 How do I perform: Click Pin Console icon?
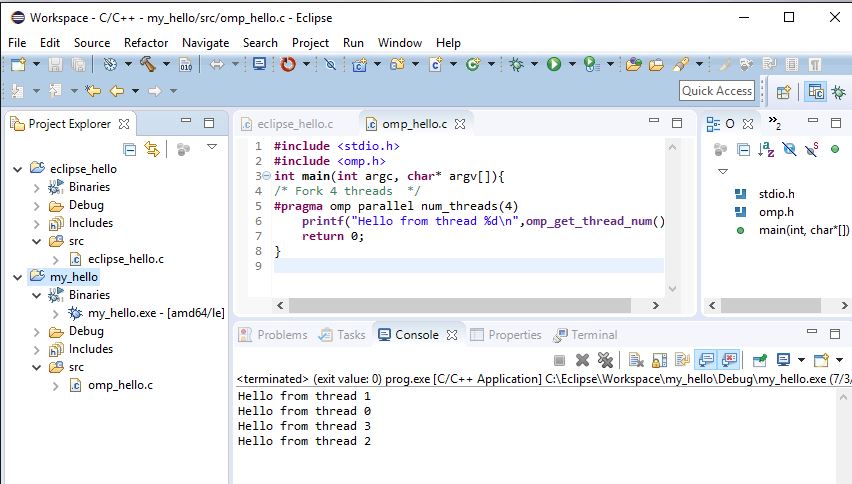tap(760, 360)
